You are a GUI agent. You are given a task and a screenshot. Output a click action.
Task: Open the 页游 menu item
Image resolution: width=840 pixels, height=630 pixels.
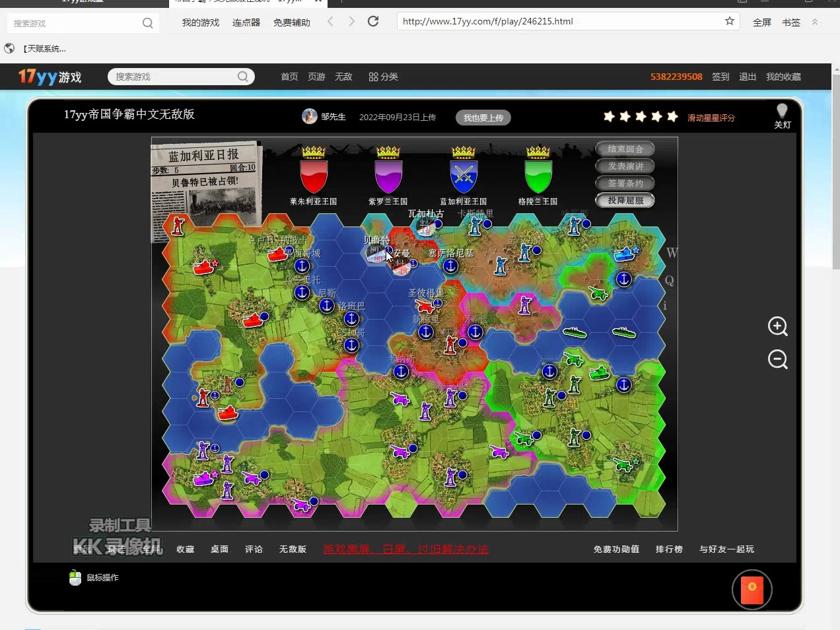click(316, 77)
